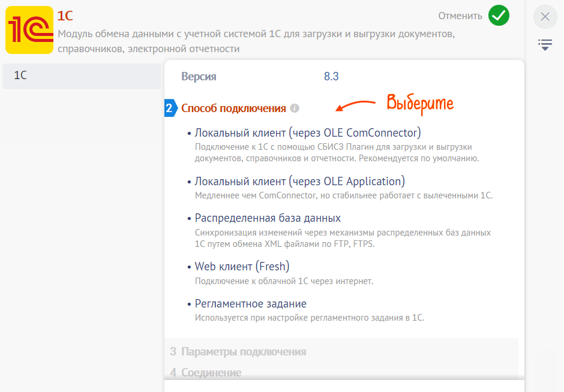Viewport: 564px width, 392px height.
Task: Click the Версия field label
Action: click(199, 77)
